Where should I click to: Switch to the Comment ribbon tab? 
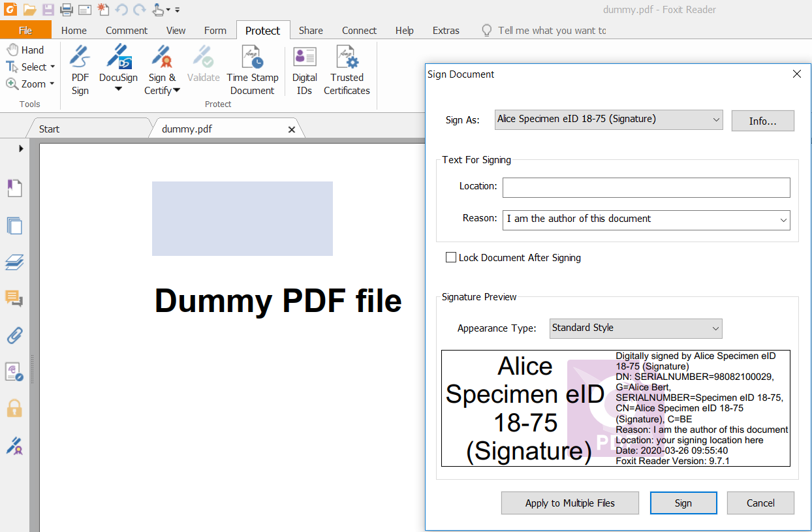127,30
